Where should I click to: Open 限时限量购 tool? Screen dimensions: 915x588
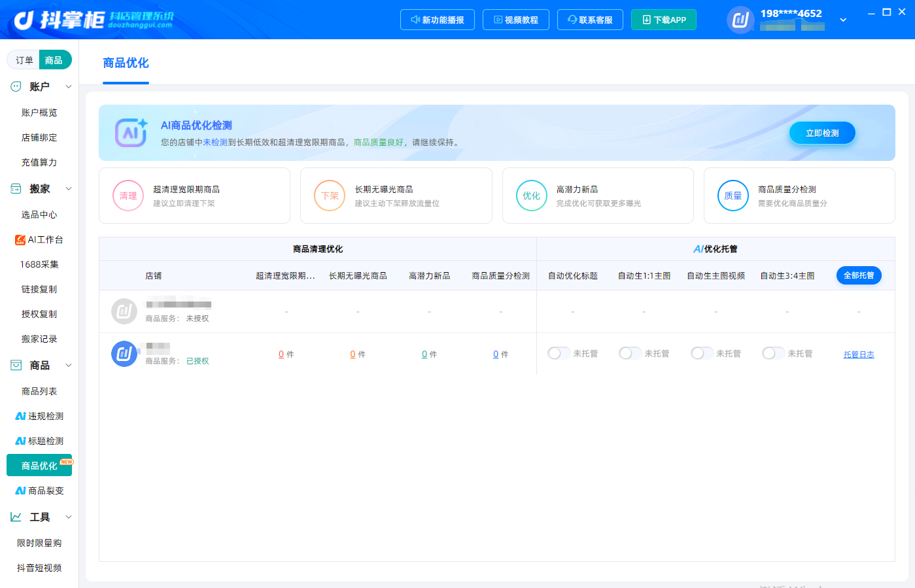click(39, 543)
